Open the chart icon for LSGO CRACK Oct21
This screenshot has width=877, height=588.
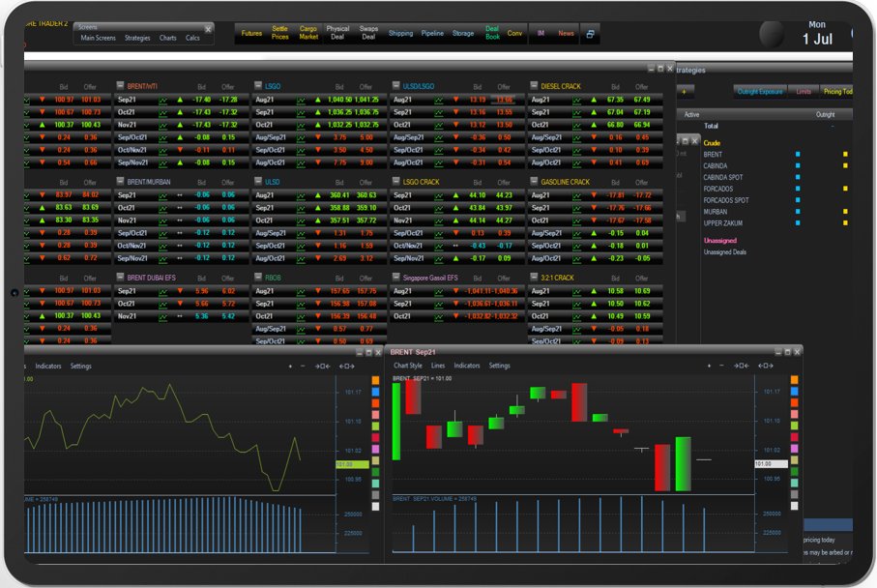point(439,208)
